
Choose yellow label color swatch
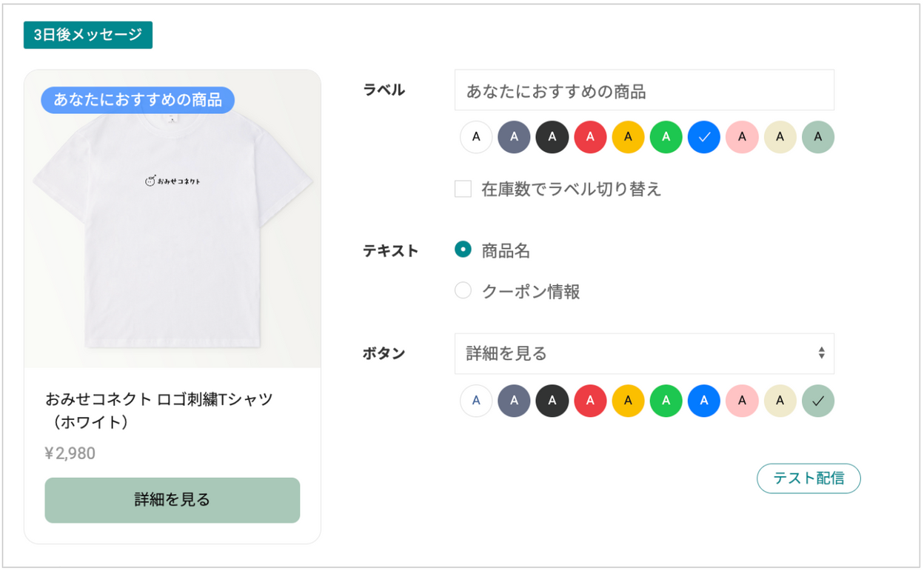tap(628, 137)
